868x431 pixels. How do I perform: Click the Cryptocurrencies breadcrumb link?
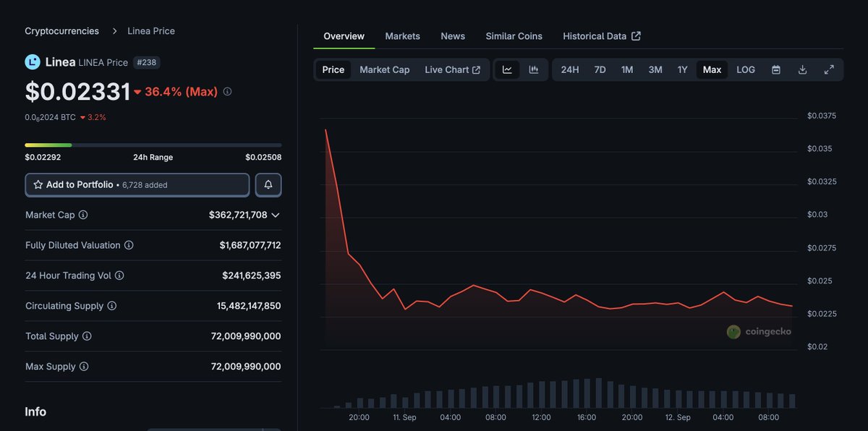[x=62, y=31]
